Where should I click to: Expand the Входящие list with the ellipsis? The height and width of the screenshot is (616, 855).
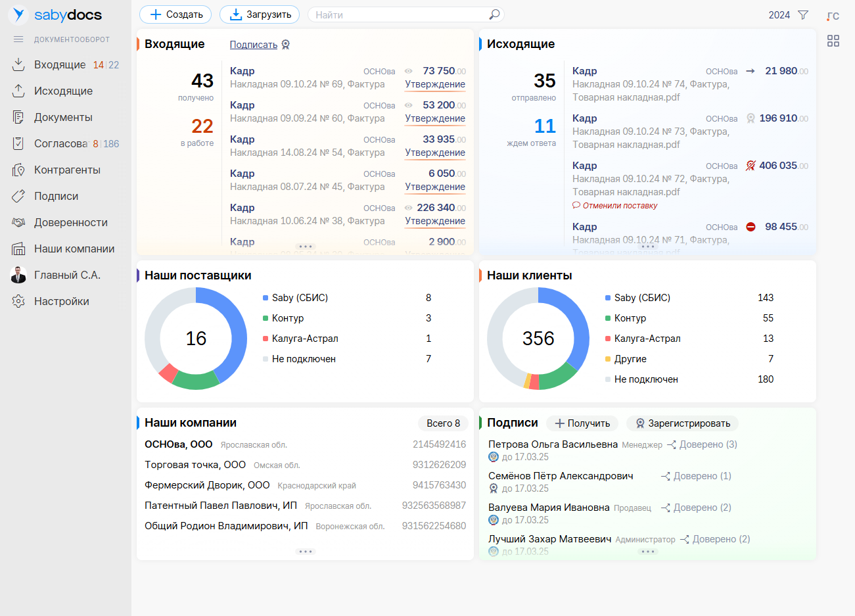coord(306,247)
